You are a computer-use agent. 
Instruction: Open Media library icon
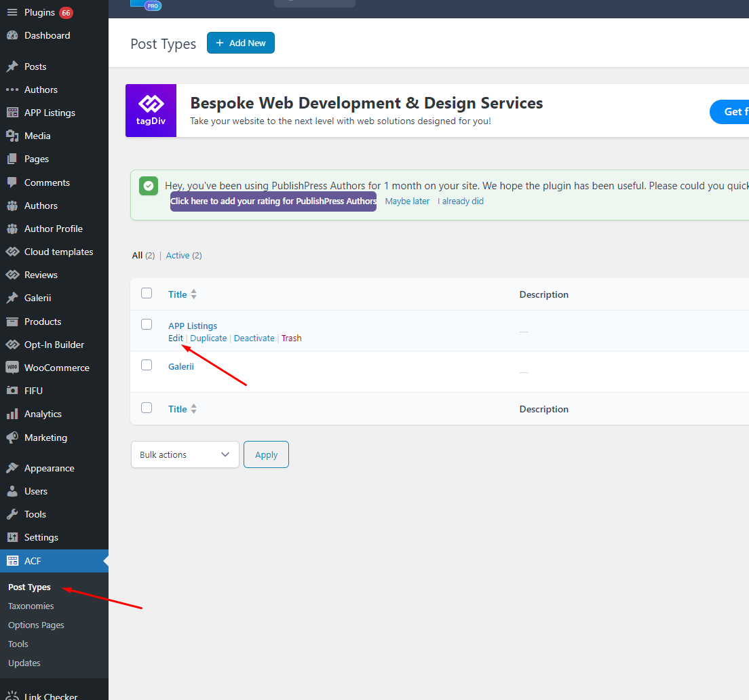pos(12,136)
